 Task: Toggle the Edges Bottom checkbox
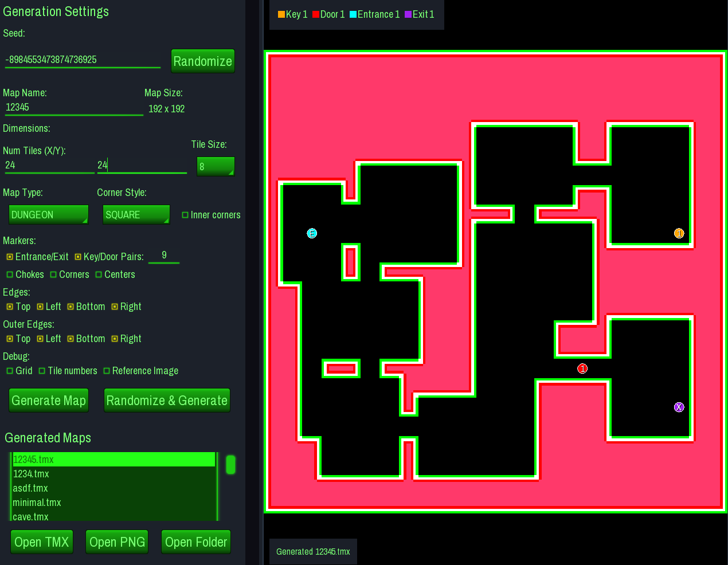click(x=71, y=307)
